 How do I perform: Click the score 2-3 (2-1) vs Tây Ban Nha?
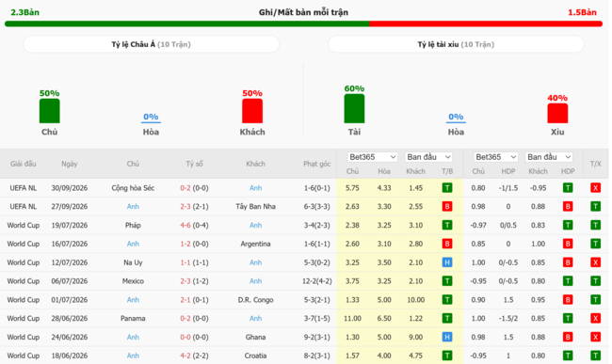194,207
